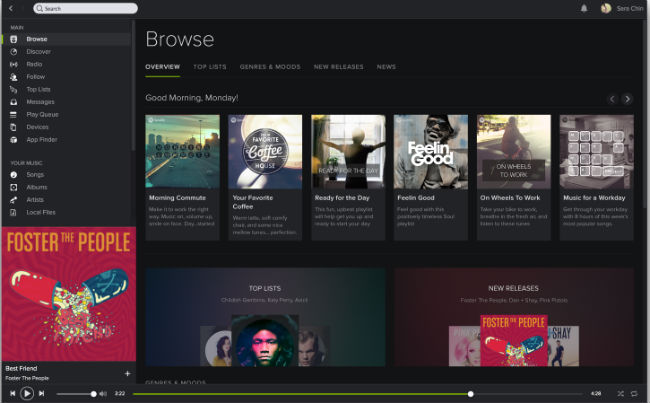Open the Top Lists banner
The width and height of the screenshot is (650, 403).
(265, 317)
